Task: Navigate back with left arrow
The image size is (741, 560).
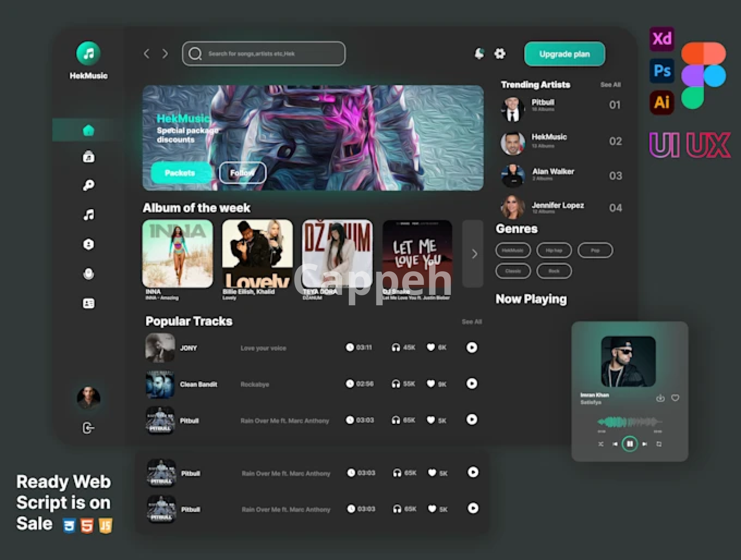Action: point(147,54)
